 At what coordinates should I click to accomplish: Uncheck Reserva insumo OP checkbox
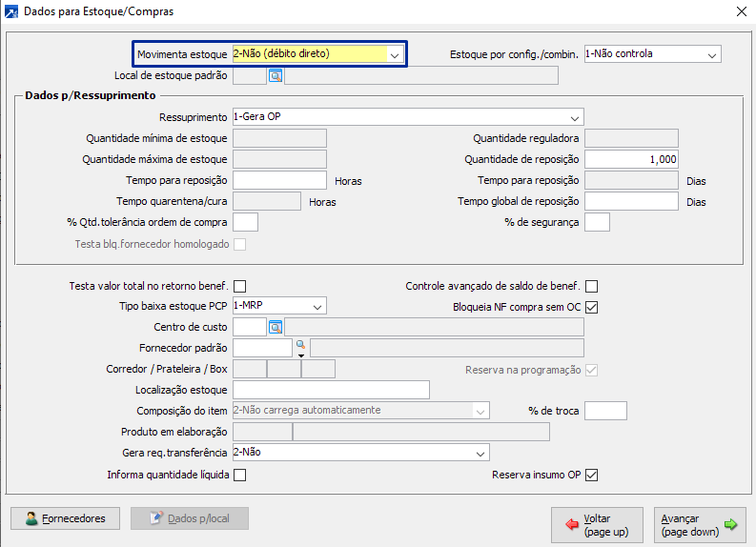coord(591,475)
